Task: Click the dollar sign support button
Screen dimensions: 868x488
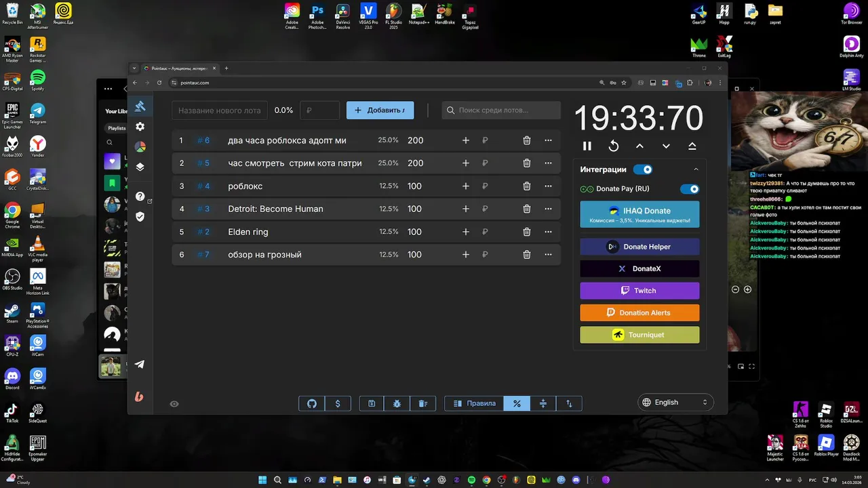Action: [x=338, y=403]
